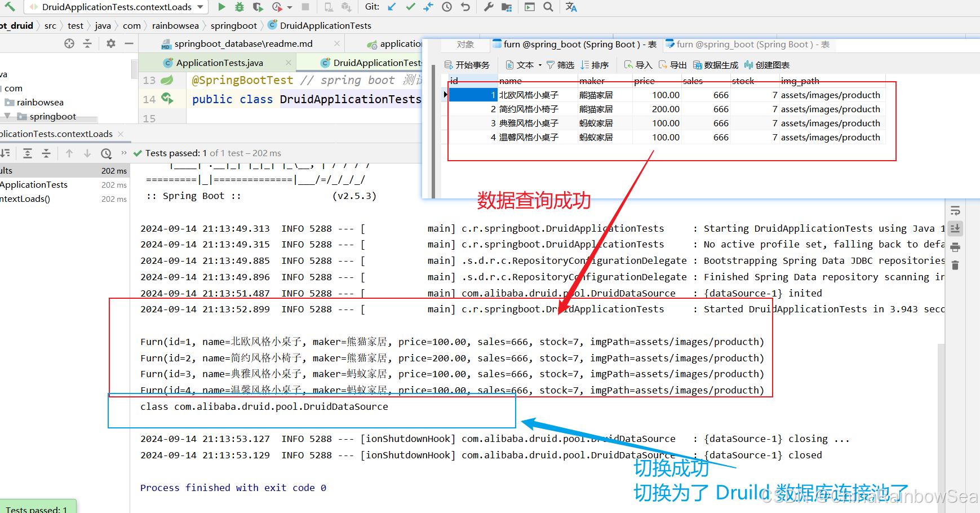Run the DruidApplicationTests configuration
This screenshot has height=513, width=980.
221,7
